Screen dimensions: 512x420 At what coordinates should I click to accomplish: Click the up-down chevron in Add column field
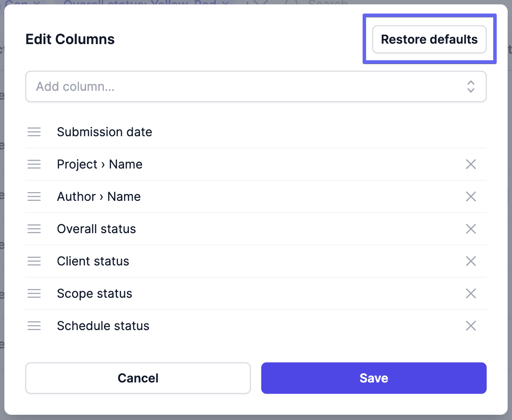(x=471, y=86)
